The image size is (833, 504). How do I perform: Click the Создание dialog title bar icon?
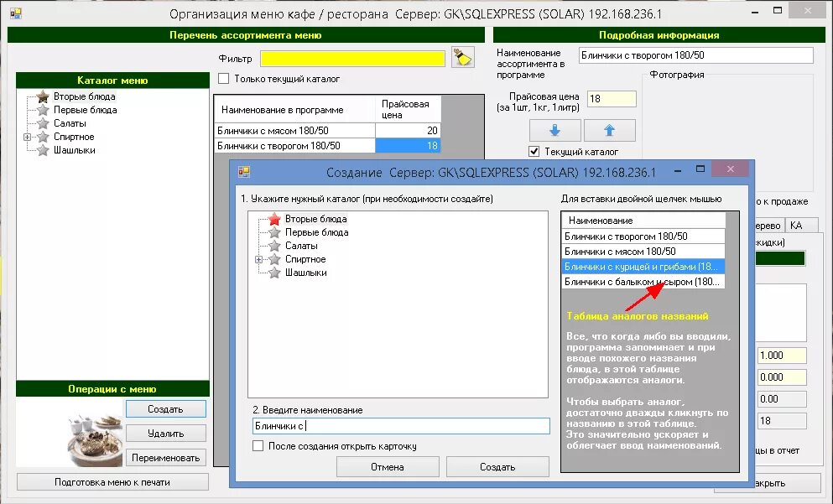coord(244,172)
